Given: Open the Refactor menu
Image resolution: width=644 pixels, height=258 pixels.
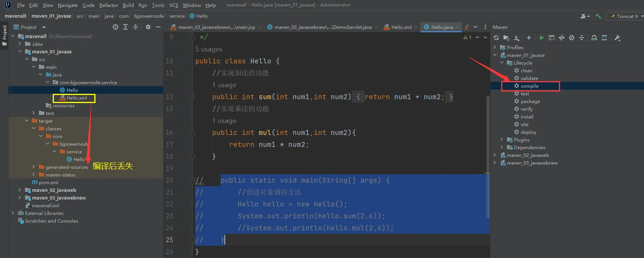Looking at the screenshot, I should tap(109, 5).
